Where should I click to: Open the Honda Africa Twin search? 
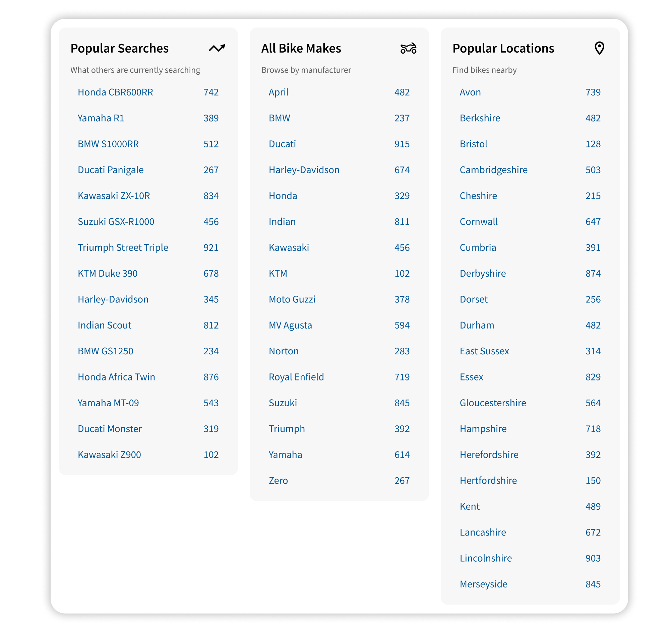116,377
